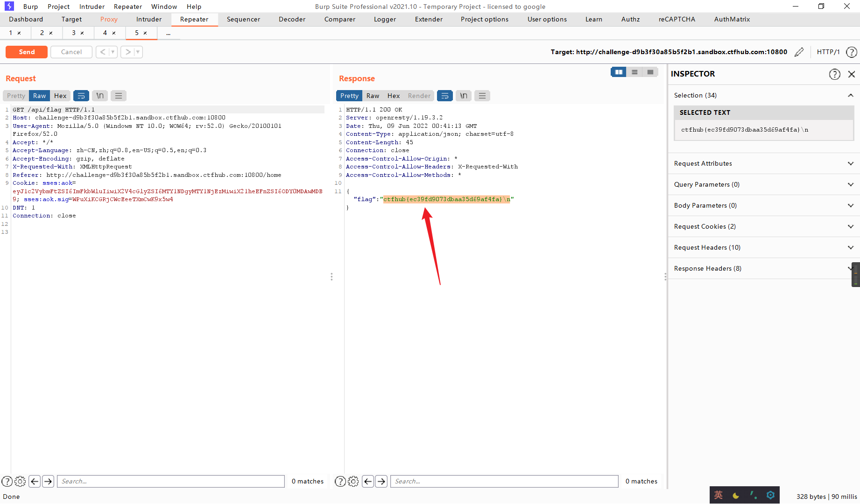Go to previous response search match
This screenshot has height=504, width=860.
click(368, 481)
